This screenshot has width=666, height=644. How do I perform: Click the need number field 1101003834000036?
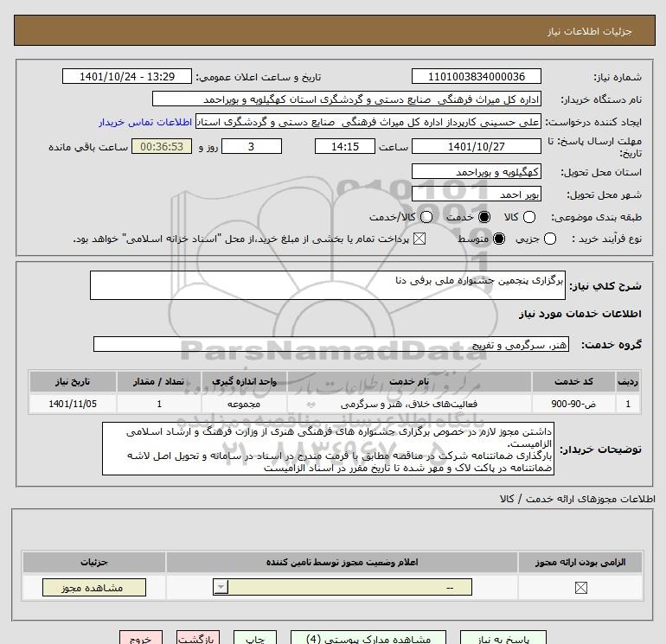coord(476,76)
